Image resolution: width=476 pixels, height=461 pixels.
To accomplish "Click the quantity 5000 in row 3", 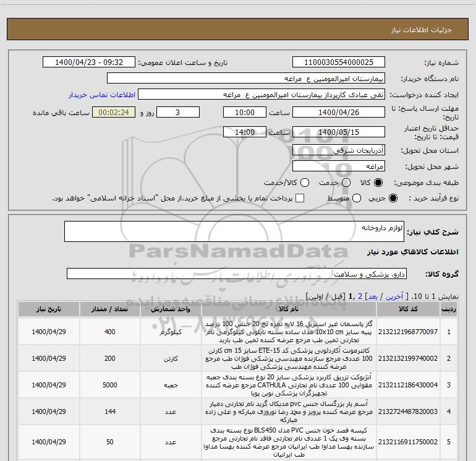I will 109,385.
